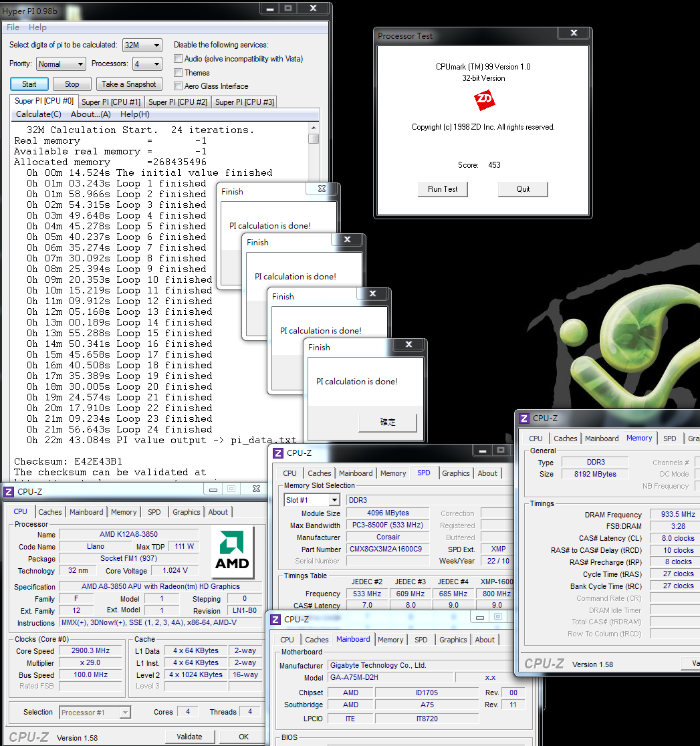The height and width of the screenshot is (746, 700).
Task: Click the ZD logo in Processor Test
Action: pyautogui.click(x=485, y=100)
